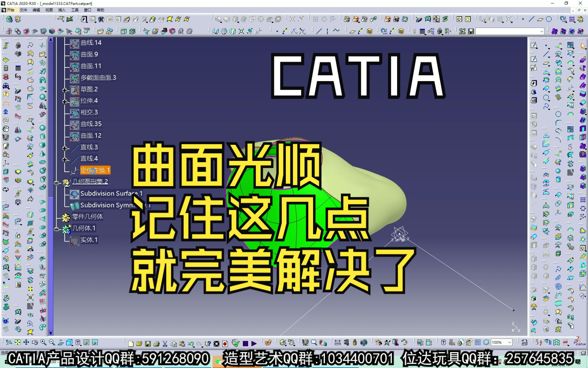The width and height of the screenshot is (588, 368).
Task: Open the 窗口 (Window) menu
Action: click(88, 10)
